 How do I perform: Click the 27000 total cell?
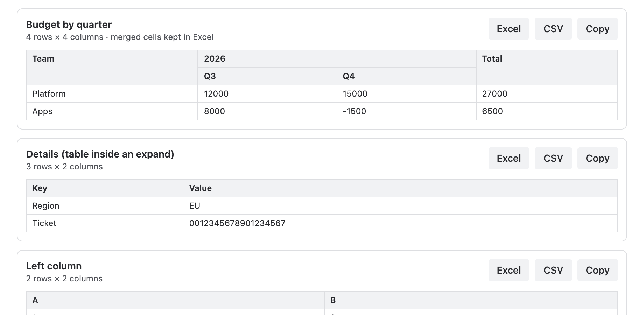pyautogui.click(x=547, y=94)
